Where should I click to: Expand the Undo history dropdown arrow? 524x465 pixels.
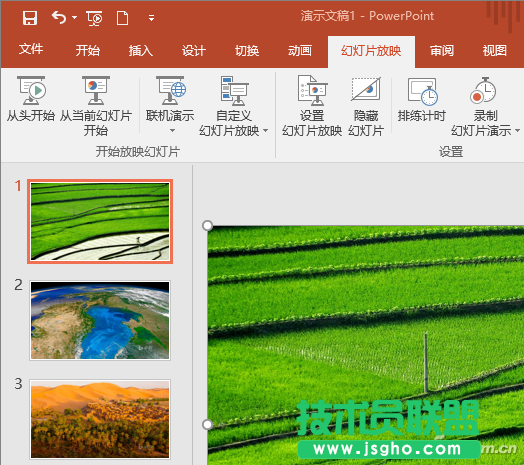[75, 17]
